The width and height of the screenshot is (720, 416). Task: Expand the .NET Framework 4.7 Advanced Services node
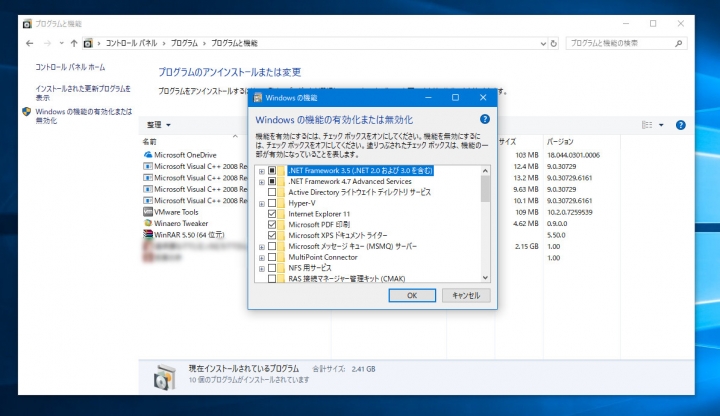pos(262,182)
